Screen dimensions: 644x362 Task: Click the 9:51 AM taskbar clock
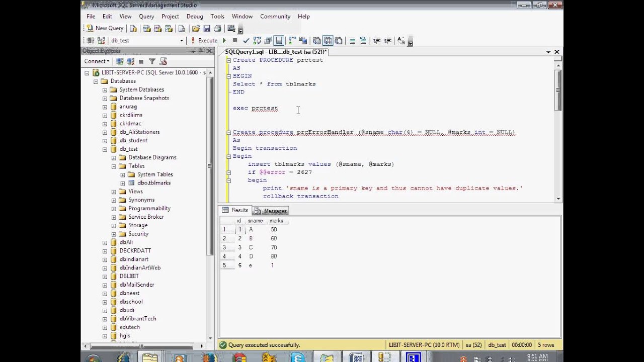537,356
